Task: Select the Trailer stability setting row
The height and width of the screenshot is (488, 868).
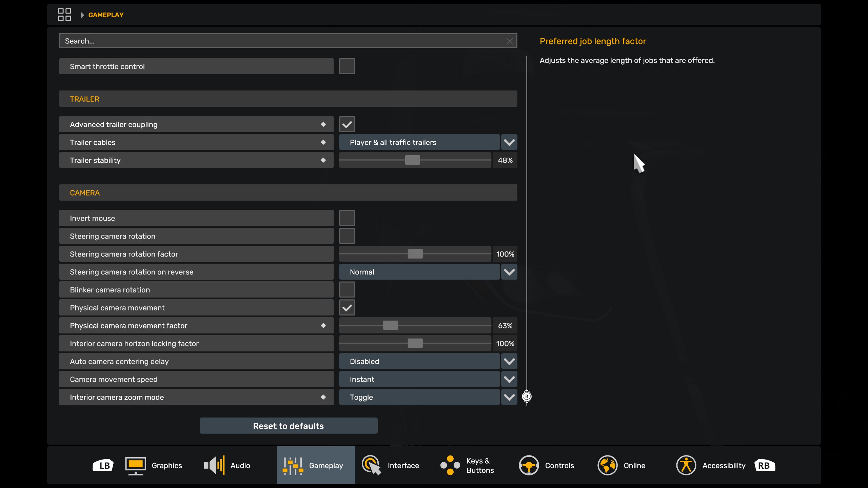Action: [x=196, y=160]
